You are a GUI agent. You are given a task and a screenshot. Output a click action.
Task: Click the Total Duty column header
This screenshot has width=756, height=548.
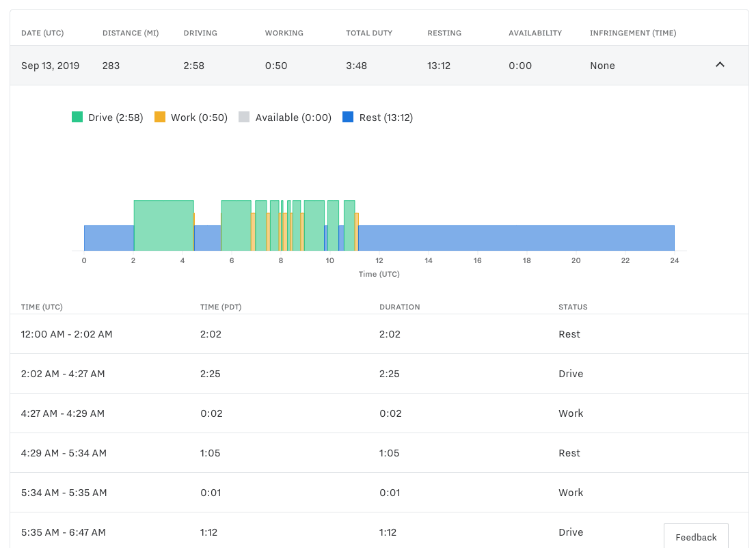click(x=368, y=33)
